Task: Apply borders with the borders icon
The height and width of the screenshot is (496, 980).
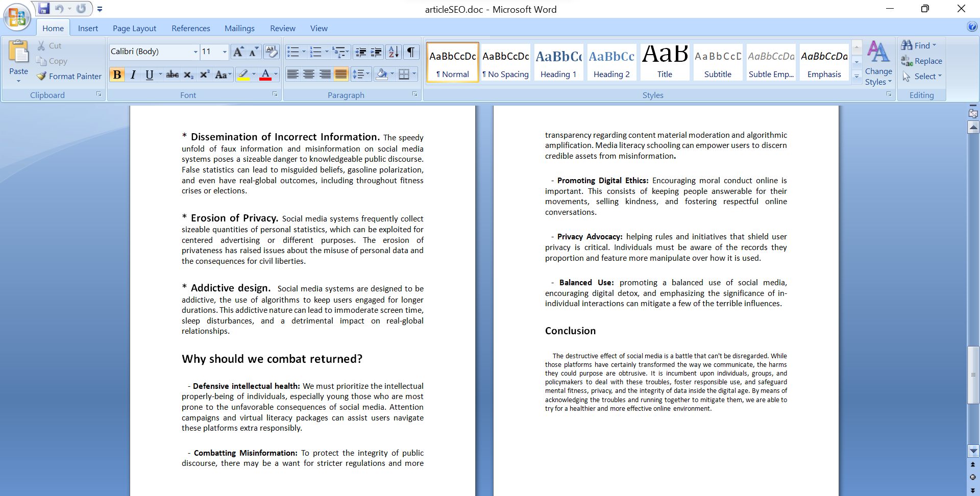Action: click(x=404, y=75)
